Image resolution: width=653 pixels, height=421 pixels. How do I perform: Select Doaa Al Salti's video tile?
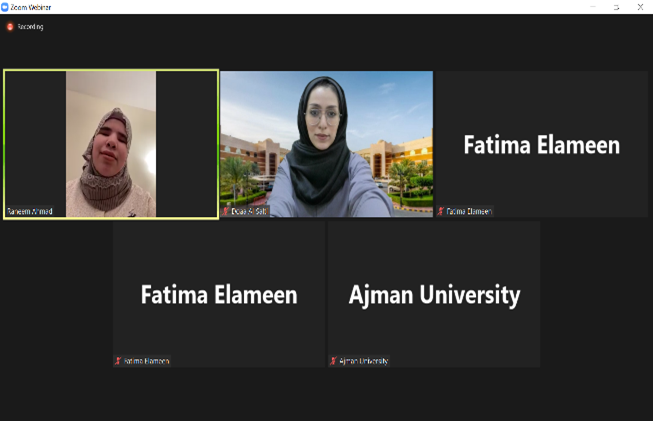click(326, 144)
